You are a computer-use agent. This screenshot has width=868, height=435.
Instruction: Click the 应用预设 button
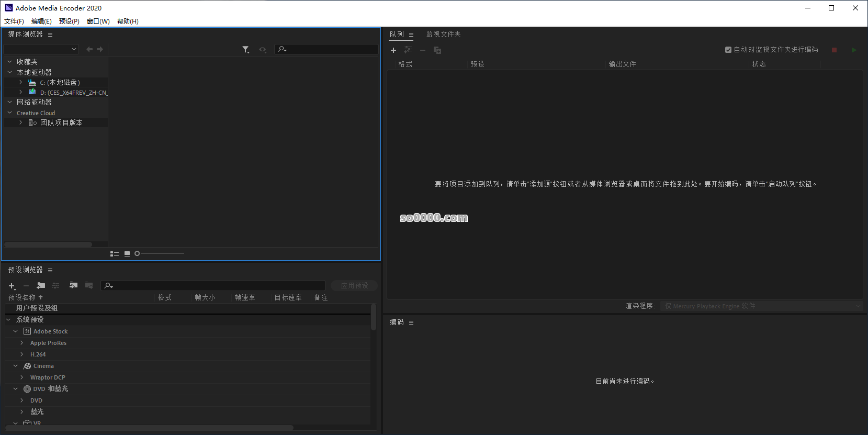354,286
